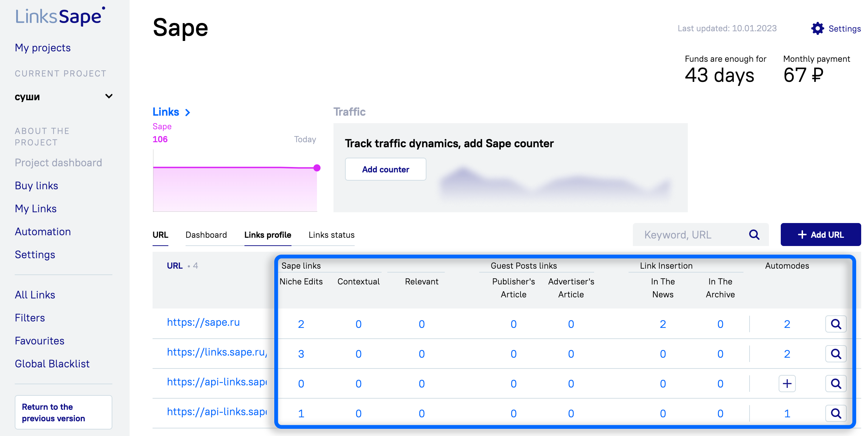
Task: Click the Automodes column header
Action: [x=787, y=266]
